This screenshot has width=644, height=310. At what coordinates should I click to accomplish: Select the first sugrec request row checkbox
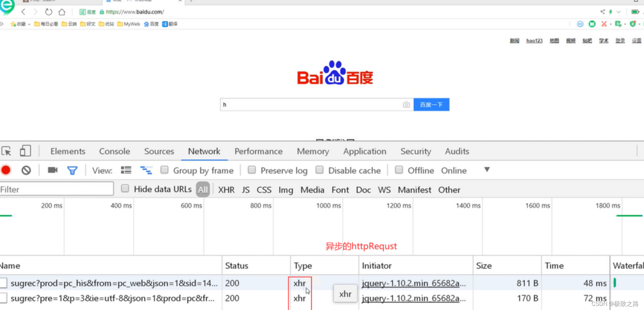pos(3,283)
